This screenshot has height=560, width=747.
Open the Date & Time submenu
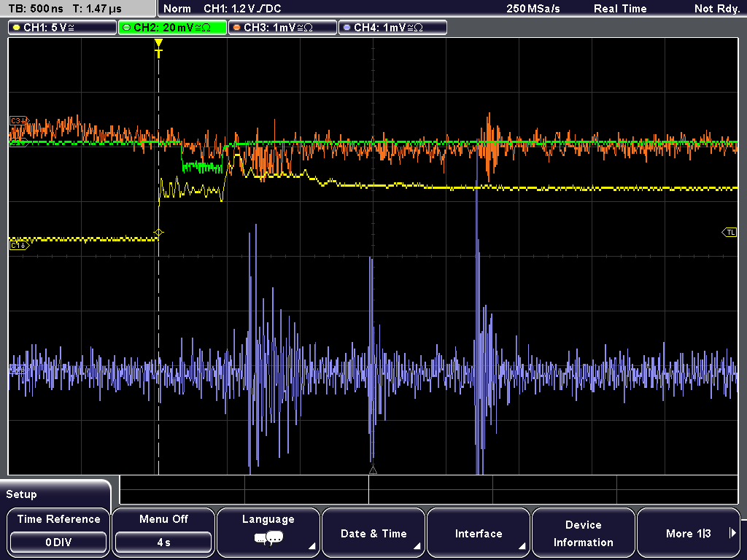pos(373,532)
